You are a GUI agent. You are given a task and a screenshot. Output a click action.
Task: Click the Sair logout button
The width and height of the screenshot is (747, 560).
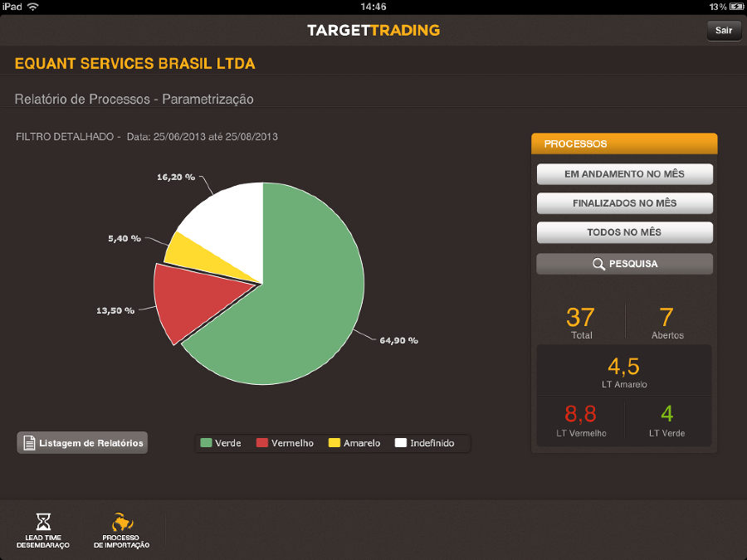[x=724, y=31]
